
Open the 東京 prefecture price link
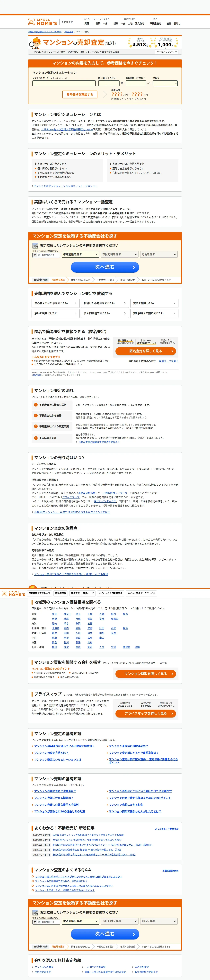[54, 614]
